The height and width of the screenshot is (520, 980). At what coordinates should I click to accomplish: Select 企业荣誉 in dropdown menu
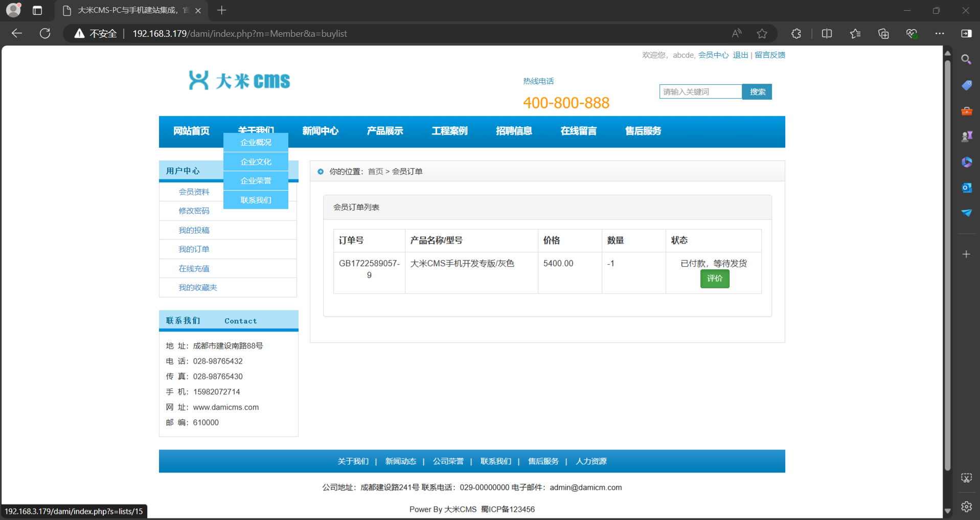[x=256, y=181]
